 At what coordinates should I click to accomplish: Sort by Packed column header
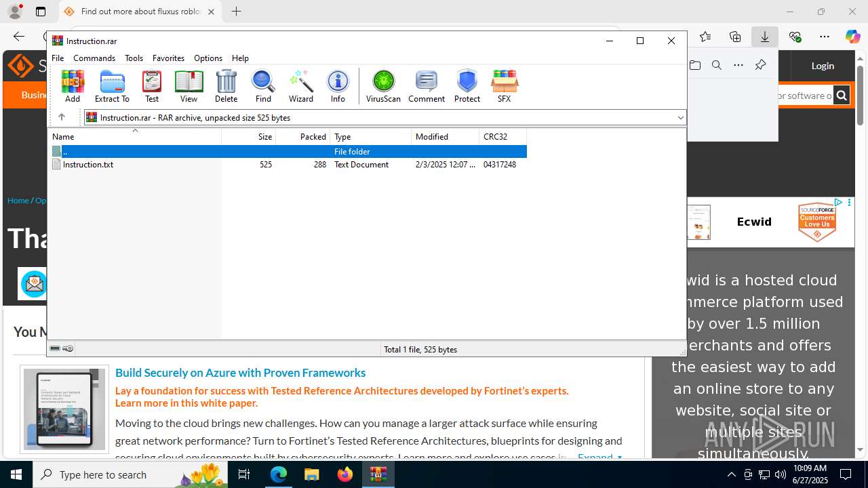[302, 136]
